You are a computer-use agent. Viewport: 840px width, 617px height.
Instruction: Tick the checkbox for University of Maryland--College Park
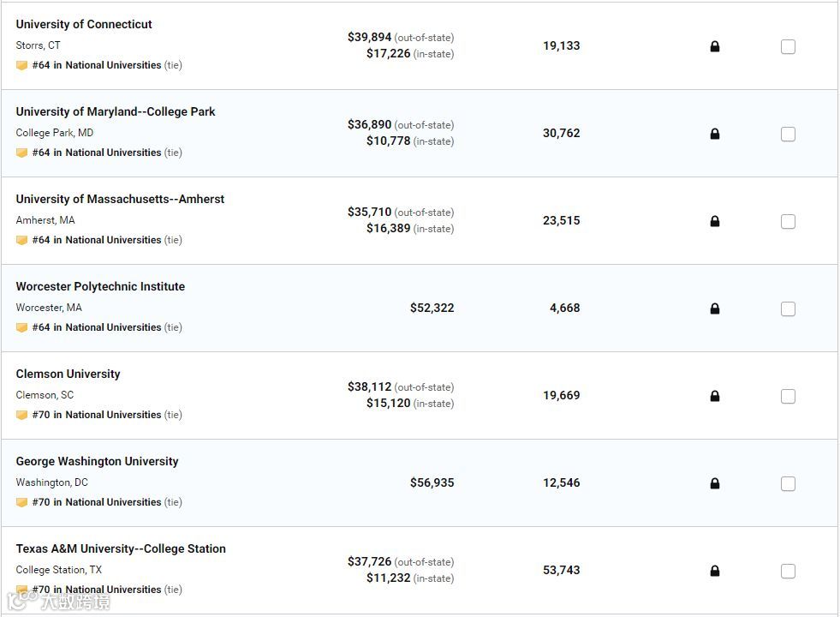point(788,135)
